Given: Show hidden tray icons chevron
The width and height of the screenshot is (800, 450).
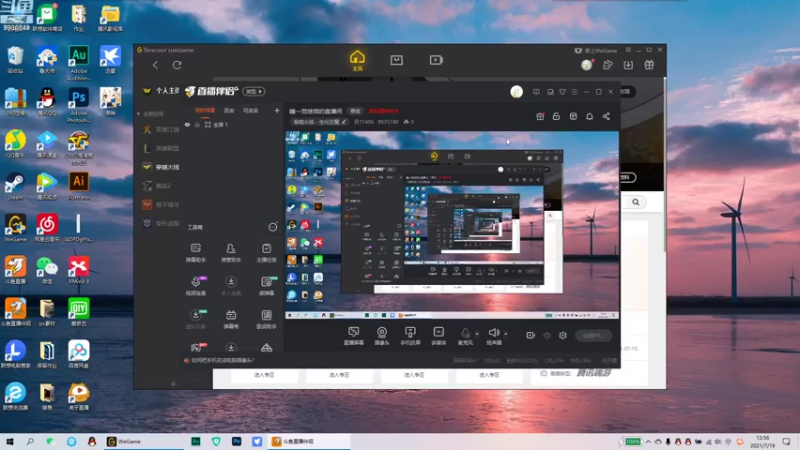Looking at the screenshot, I should coord(648,442).
